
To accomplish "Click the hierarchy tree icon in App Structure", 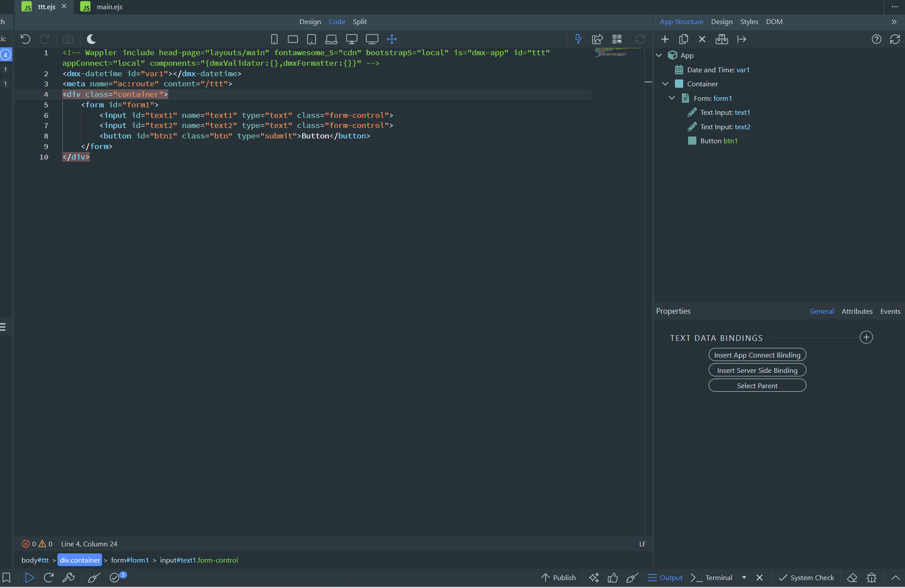I will pos(722,39).
